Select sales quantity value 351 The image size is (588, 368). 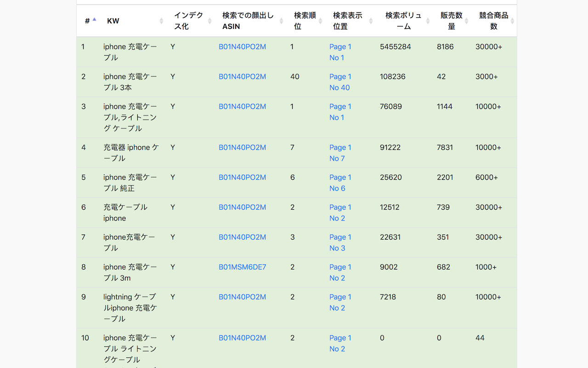(443, 237)
